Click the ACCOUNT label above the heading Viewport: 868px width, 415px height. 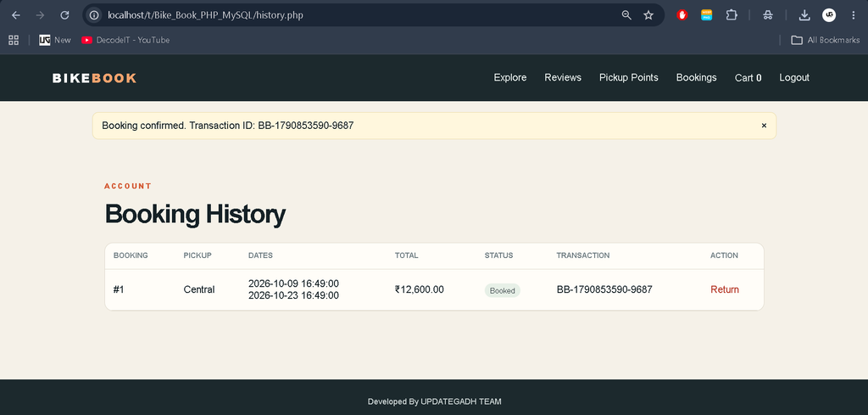pos(128,186)
